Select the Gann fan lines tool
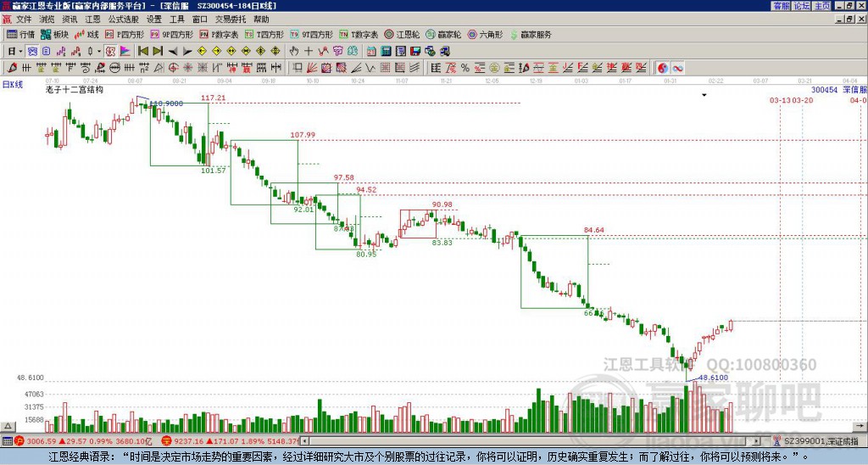This screenshot has height=465, width=868. coord(312,68)
